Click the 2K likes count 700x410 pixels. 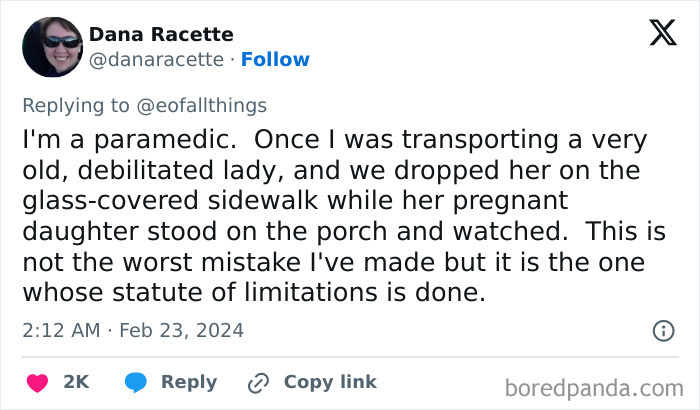tap(76, 382)
